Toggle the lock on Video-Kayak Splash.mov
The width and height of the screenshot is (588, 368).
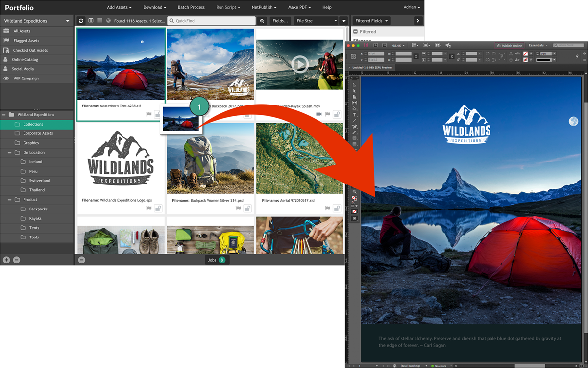pos(337,114)
